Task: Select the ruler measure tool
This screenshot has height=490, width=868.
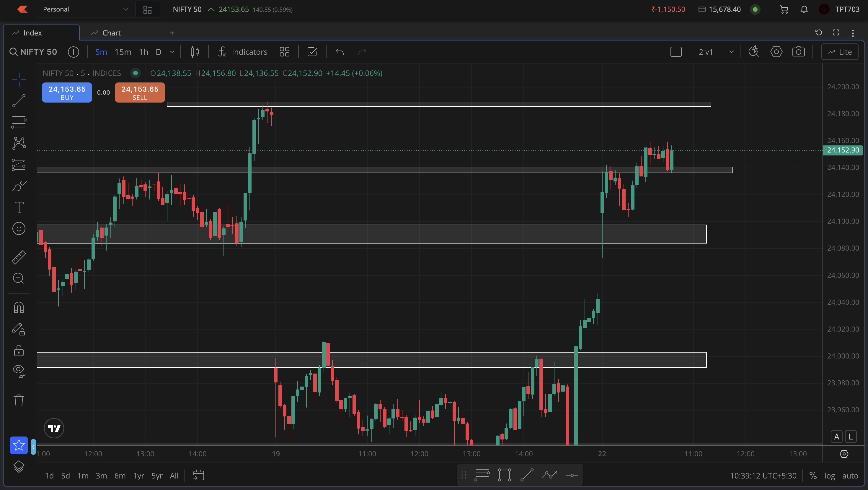Action: [x=19, y=257]
